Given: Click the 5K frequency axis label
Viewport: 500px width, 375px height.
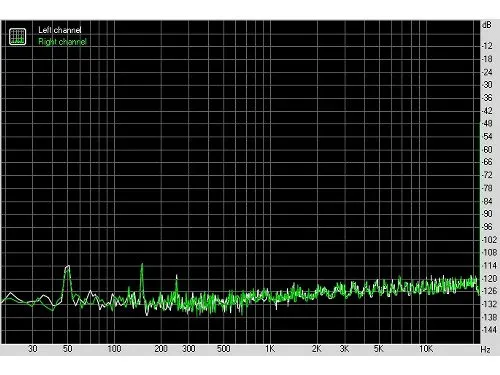Looking at the screenshot, I should pyautogui.click(x=379, y=349).
